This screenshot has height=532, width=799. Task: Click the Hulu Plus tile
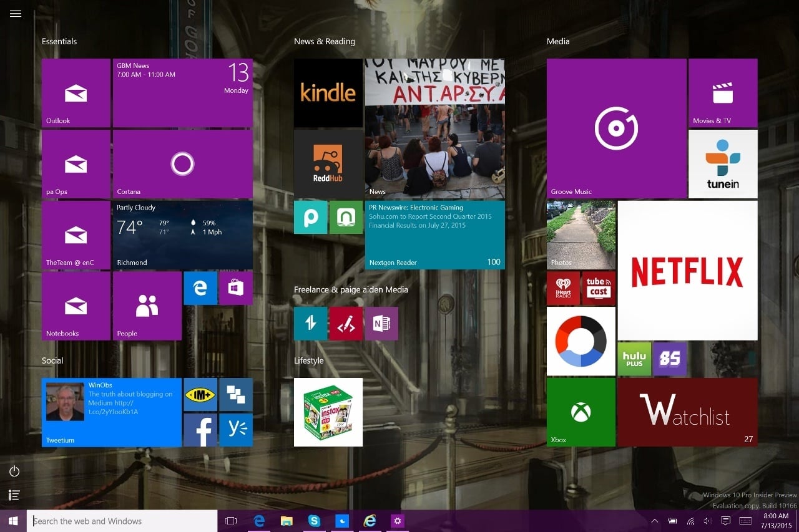[x=634, y=359]
